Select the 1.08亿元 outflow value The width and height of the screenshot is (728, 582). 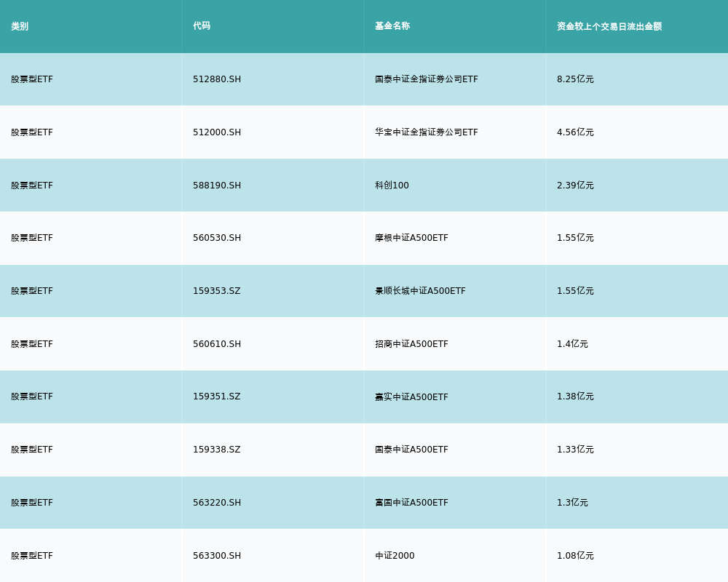point(575,556)
